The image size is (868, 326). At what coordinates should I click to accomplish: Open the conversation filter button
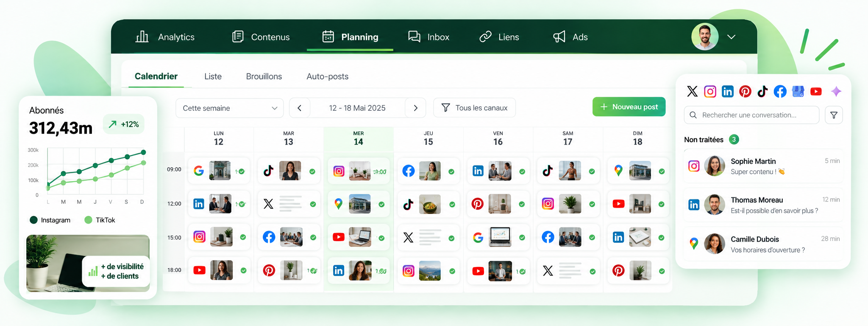point(834,115)
